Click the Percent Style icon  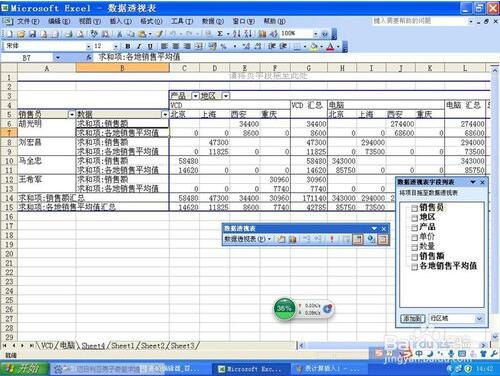click(x=223, y=46)
